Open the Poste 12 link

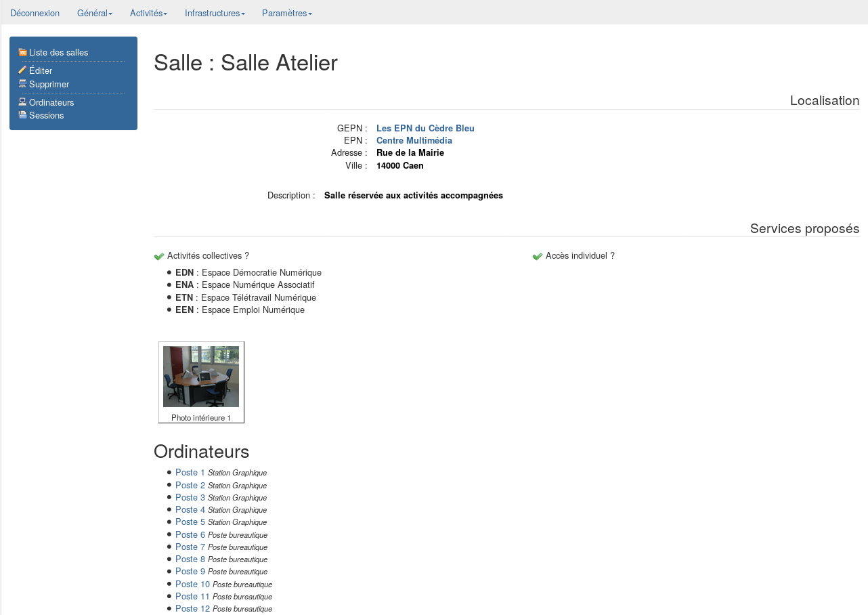(192, 609)
